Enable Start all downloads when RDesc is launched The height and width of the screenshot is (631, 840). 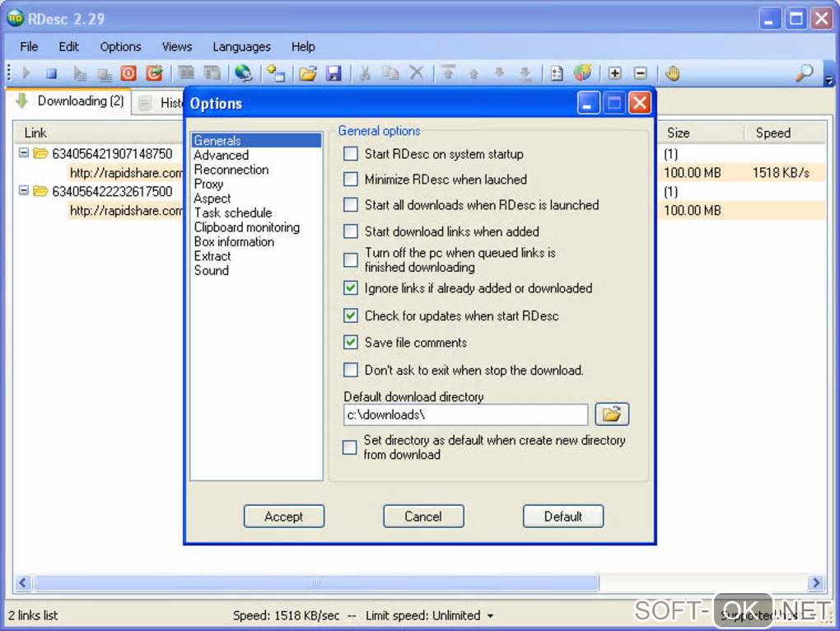click(351, 204)
